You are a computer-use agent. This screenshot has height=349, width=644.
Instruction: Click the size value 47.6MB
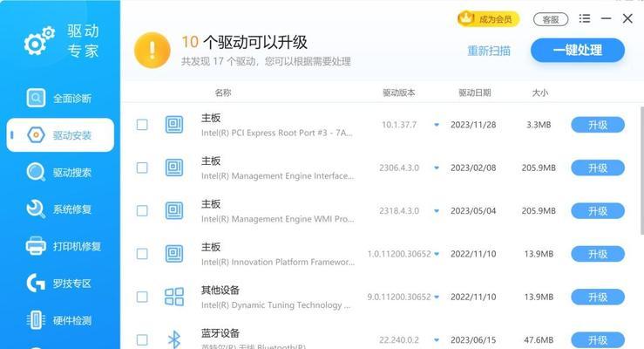[539, 340]
